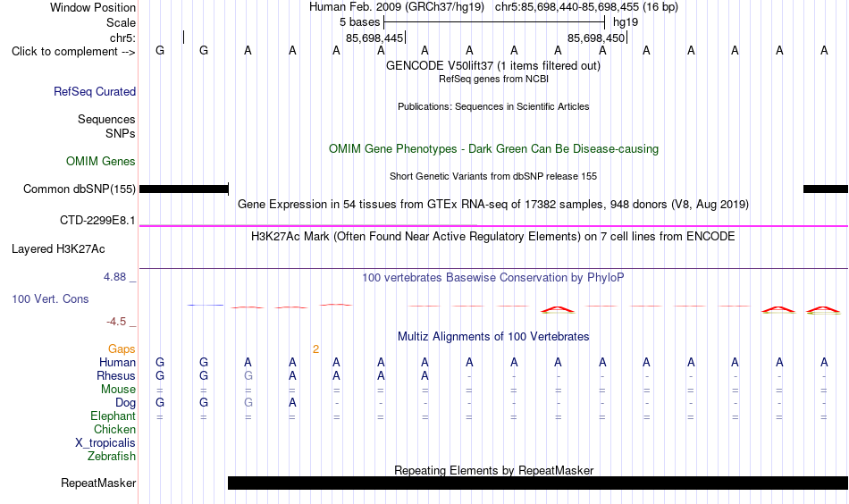Click the blue PhyloP conservation bar

(x=206, y=305)
